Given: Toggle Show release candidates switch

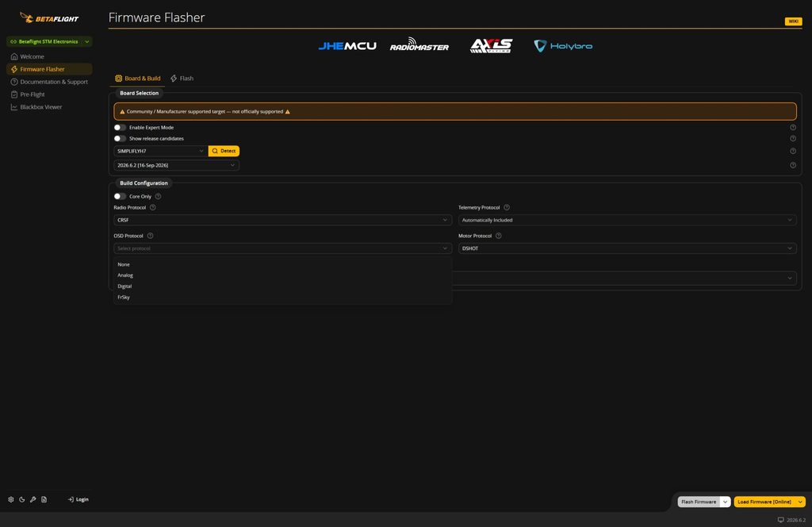Looking at the screenshot, I should click(120, 139).
